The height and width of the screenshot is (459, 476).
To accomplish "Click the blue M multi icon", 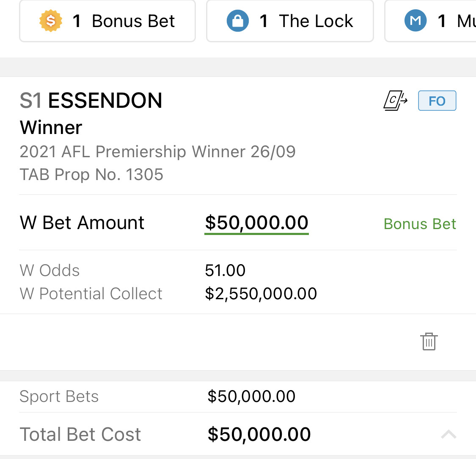I will tap(415, 21).
